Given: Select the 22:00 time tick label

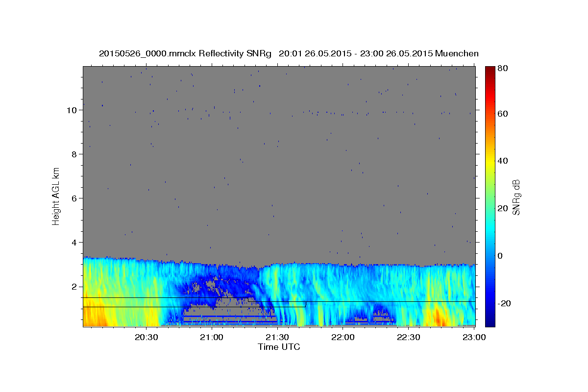Looking at the screenshot, I should pos(343,337).
